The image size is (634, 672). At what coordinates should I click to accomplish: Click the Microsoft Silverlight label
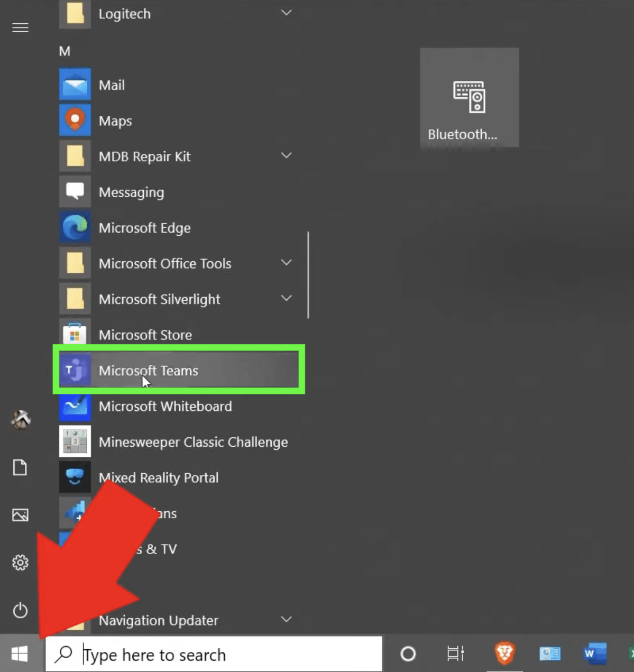tap(159, 299)
